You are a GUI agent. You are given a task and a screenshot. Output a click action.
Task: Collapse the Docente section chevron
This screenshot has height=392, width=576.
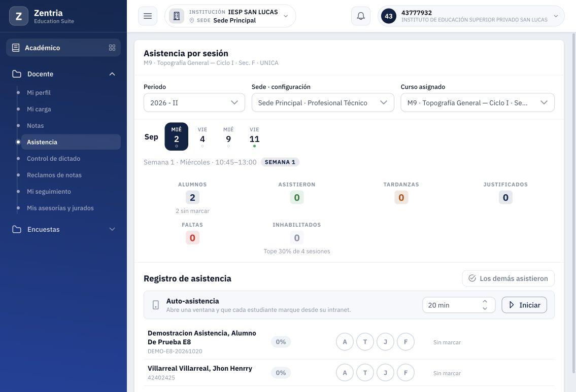tap(112, 74)
